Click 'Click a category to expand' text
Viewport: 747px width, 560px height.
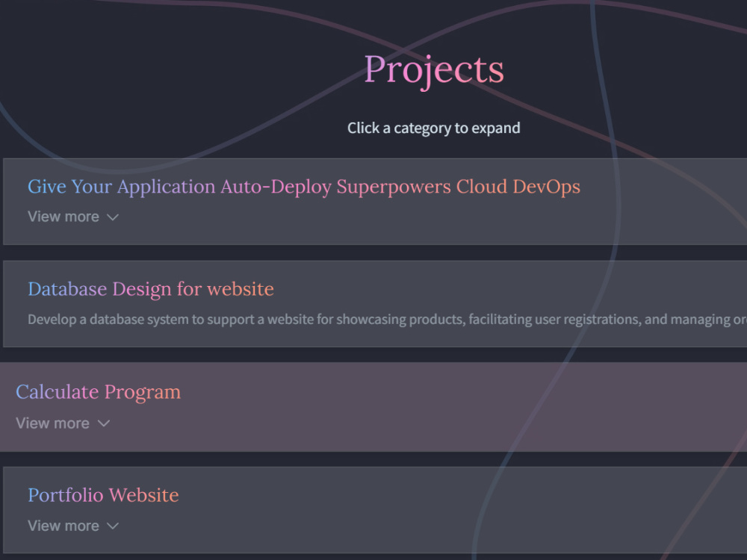tap(433, 128)
